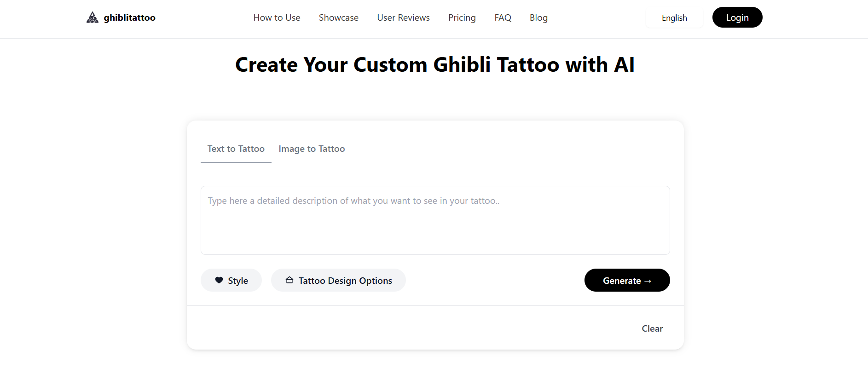
Task: Go to the Showcase section
Action: tap(338, 17)
